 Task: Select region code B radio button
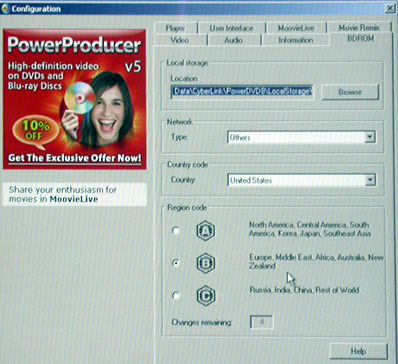176,263
